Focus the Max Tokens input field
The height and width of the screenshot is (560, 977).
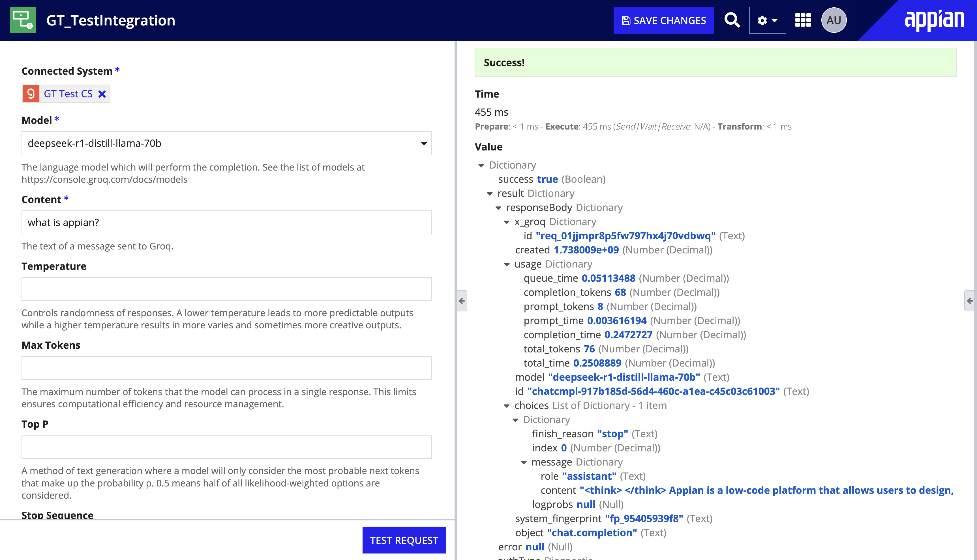(x=227, y=368)
